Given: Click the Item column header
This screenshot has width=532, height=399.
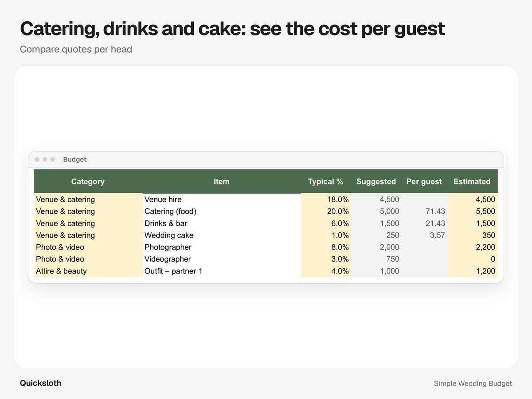Looking at the screenshot, I should click(x=222, y=181).
